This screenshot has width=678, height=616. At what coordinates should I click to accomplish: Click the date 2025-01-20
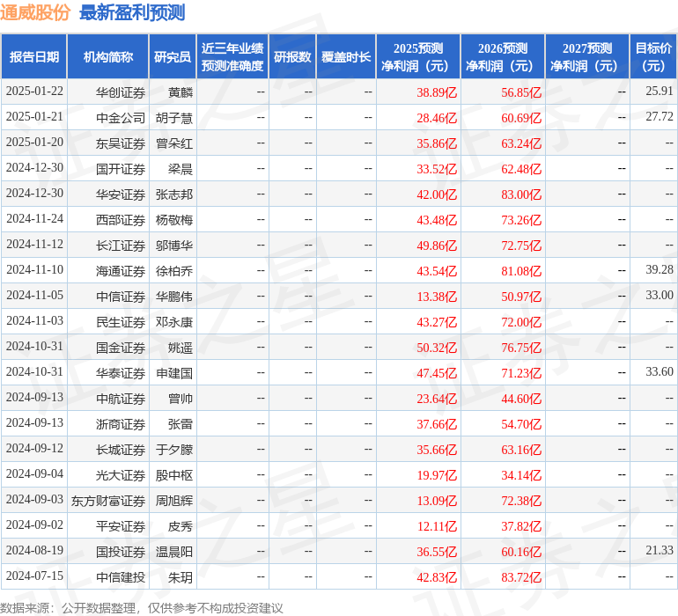[34, 143]
